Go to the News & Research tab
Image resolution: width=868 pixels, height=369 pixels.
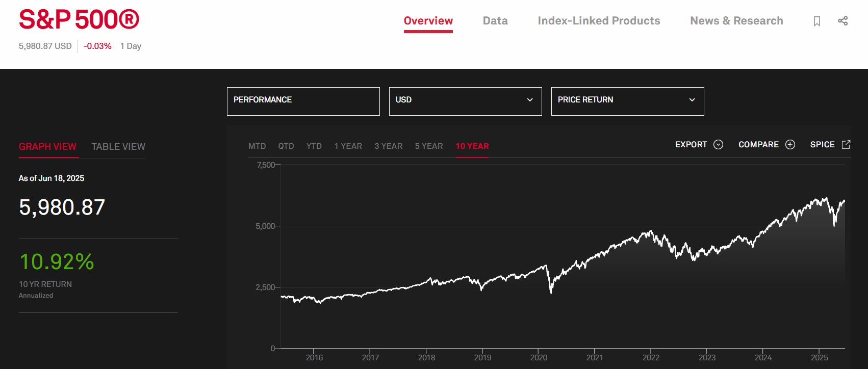(x=736, y=21)
